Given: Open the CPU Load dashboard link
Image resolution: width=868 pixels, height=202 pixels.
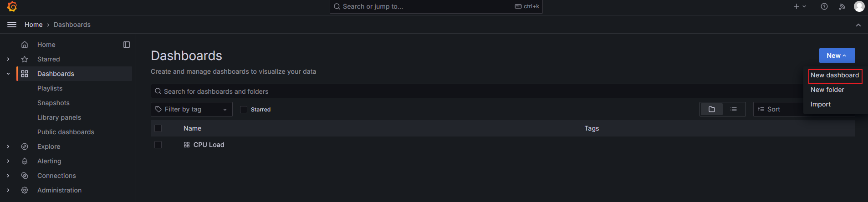Looking at the screenshot, I should (209, 145).
